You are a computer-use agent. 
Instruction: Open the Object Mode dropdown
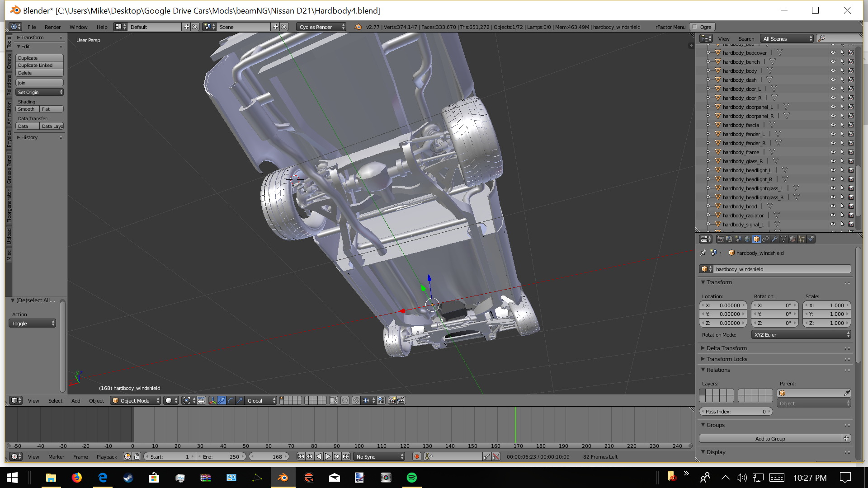coord(136,401)
